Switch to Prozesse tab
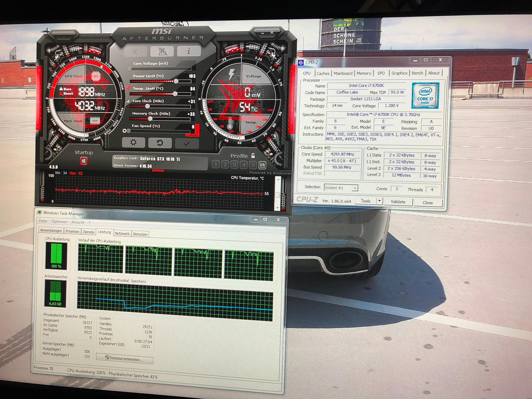 [72, 231]
